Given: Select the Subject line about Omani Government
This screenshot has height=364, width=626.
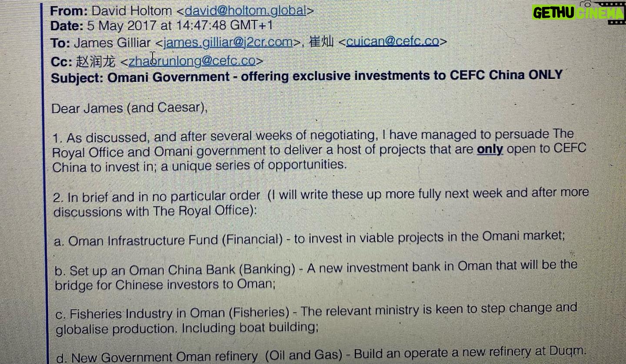Looking at the screenshot, I should tap(307, 76).
